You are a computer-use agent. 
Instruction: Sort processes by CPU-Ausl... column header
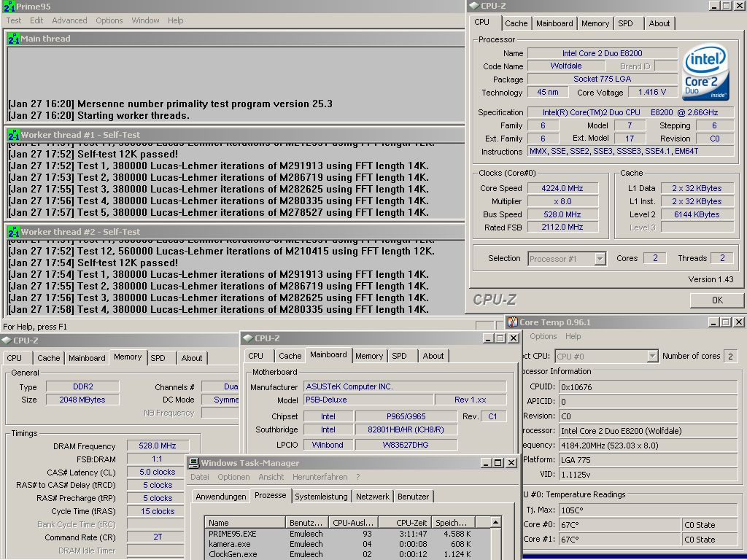(x=352, y=522)
